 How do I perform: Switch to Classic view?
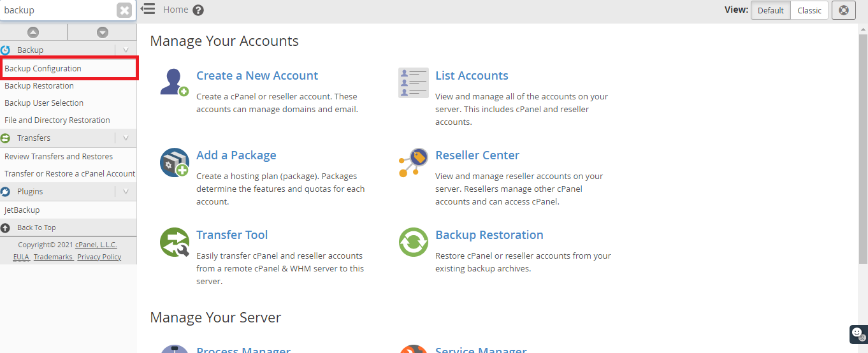coord(809,10)
